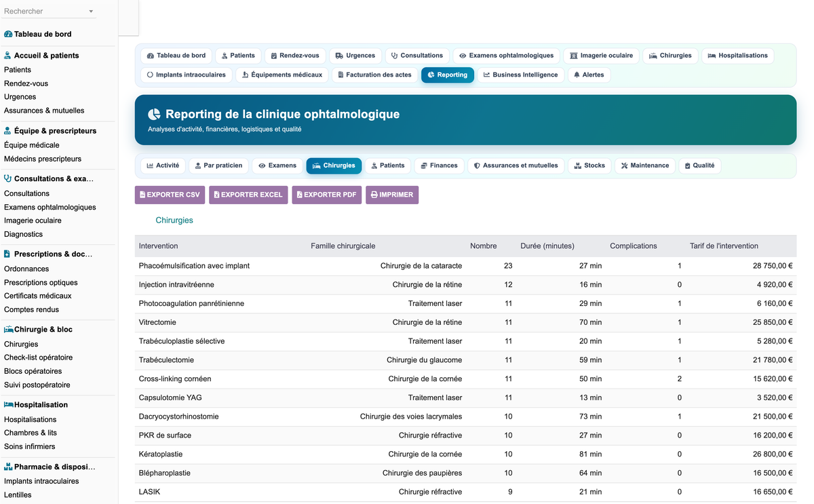814x504 pixels.
Task: Switch to the top Patients tab
Action: point(239,56)
